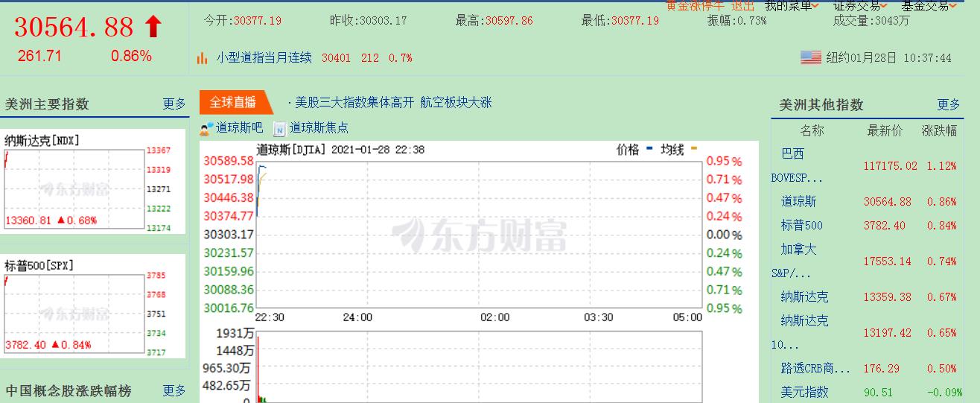Click the bar chart icon beside 小型道指当月连续
This screenshot has height=403, width=980.
(202, 58)
